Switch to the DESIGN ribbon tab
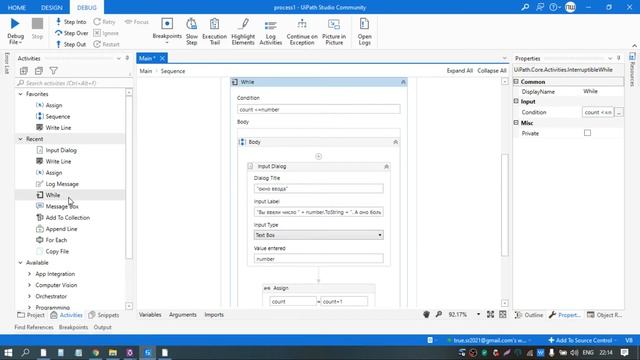The image size is (640, 360). coord(52,7)
